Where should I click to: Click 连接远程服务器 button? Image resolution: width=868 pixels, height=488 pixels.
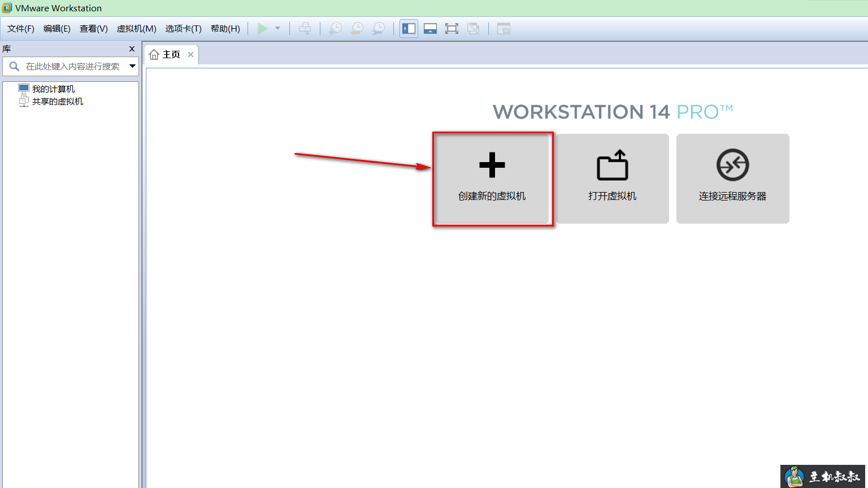[x=733, y=179]
